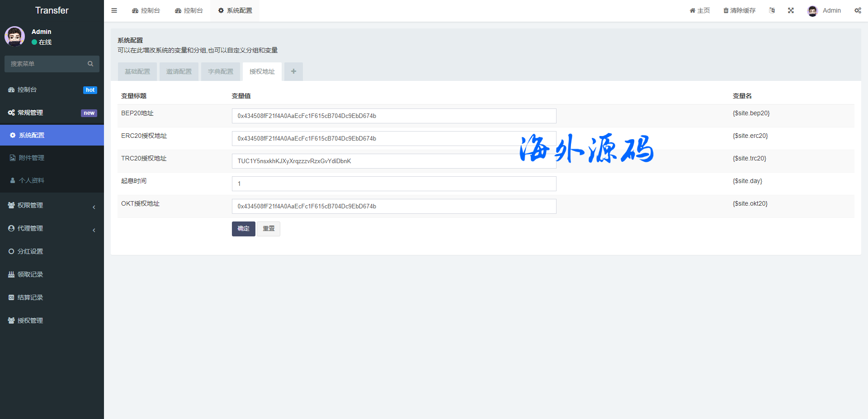Switch to the 基础配置 tab
The image size is (868, 419).
pos(137,71)
